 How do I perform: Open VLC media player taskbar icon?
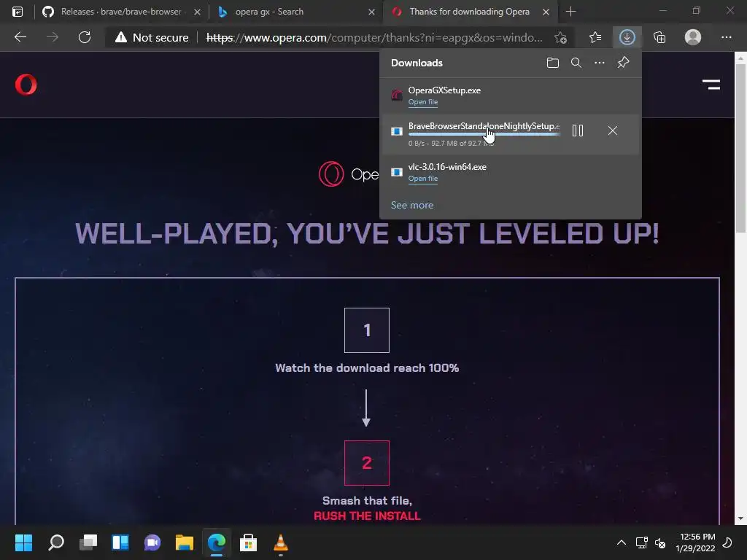point(281,542)
